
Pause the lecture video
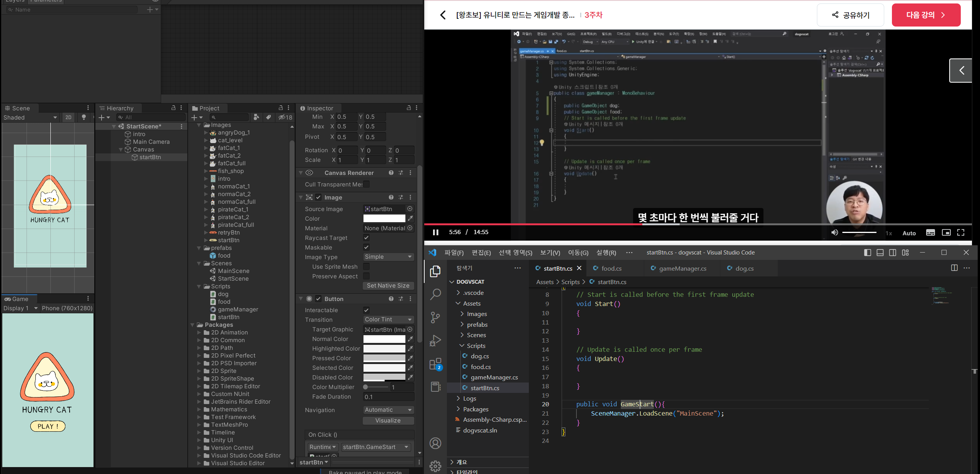point(436,232)
